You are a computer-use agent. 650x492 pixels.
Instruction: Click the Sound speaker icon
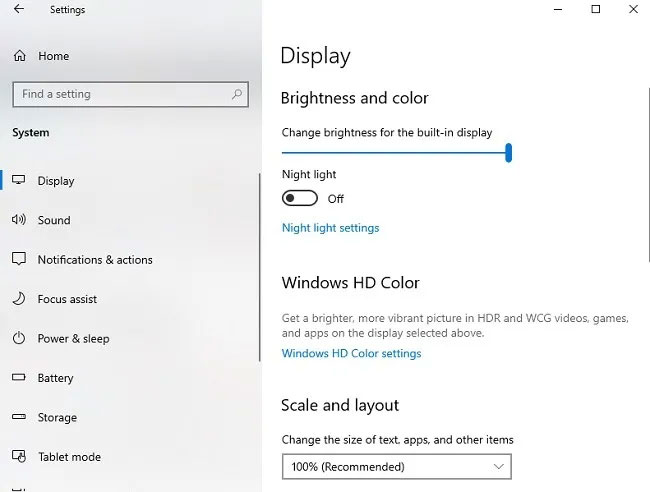19,219
